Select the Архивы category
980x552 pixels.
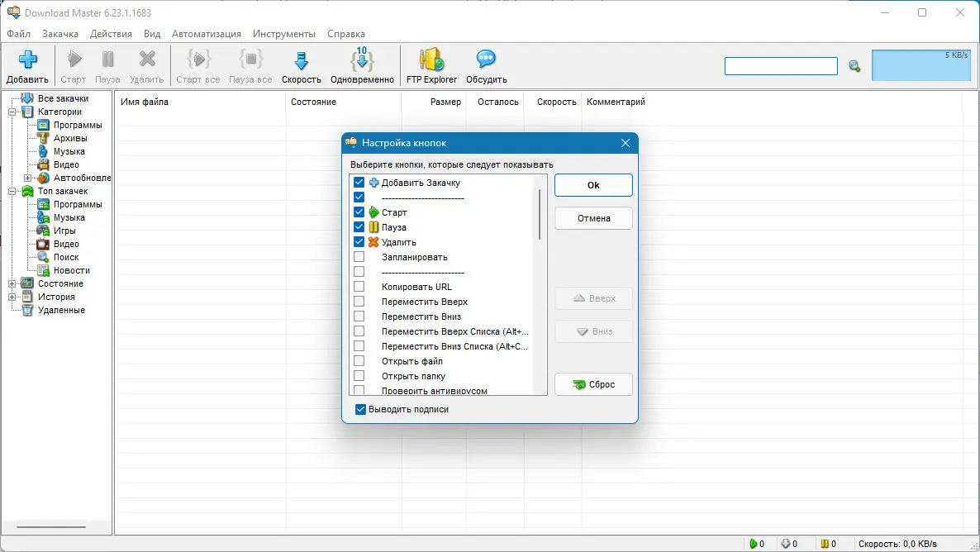70,138
